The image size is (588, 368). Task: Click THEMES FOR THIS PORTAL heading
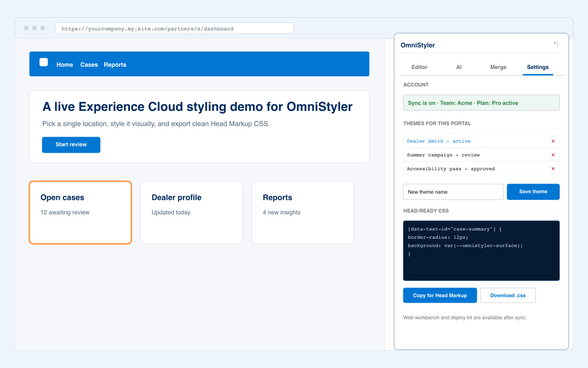(437, 123)
